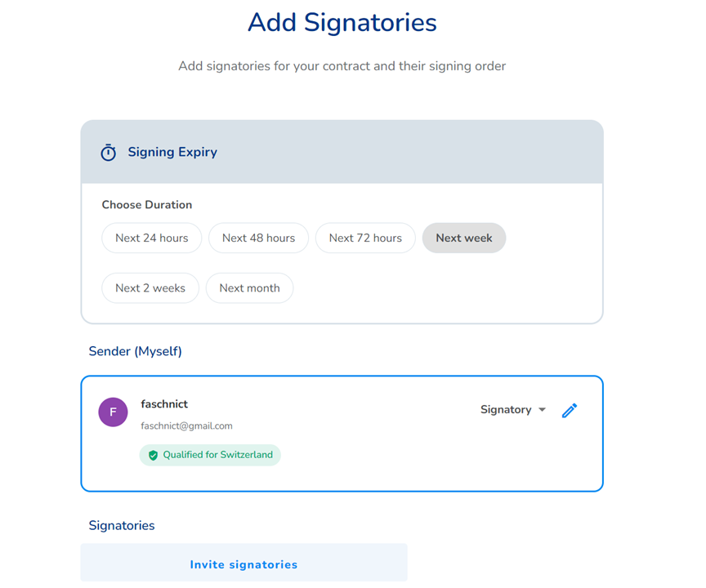Click the Signatories section heading
This screenshot has width=706, height=588.
pos(122,525)
